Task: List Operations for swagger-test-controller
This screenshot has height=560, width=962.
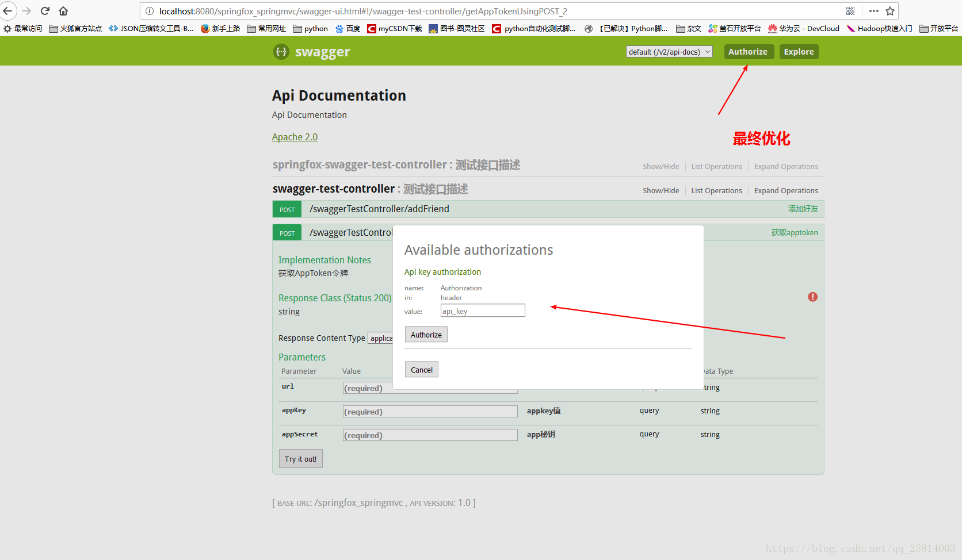Action: pyautogui.click(x=716, y=191)
